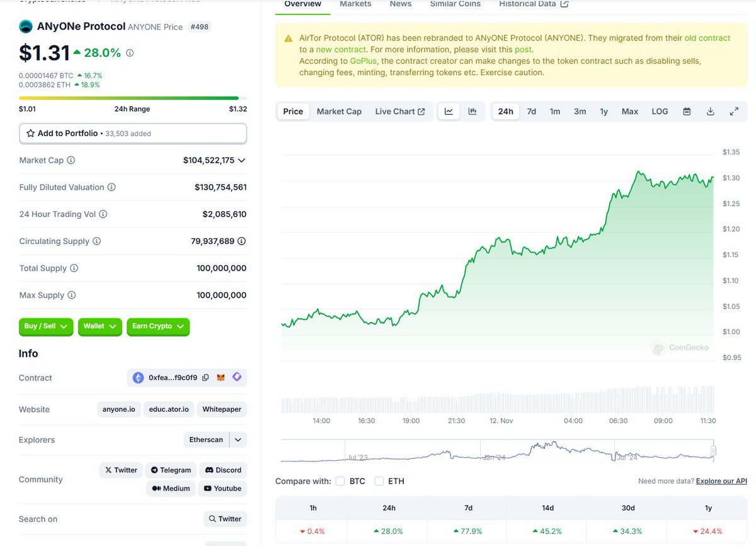Open the new contract link

pyautogui.click(x=341, y=49)
